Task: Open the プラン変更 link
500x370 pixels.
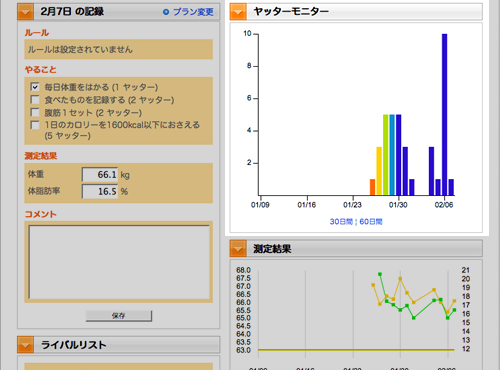Action: click(x=193, y=12)
